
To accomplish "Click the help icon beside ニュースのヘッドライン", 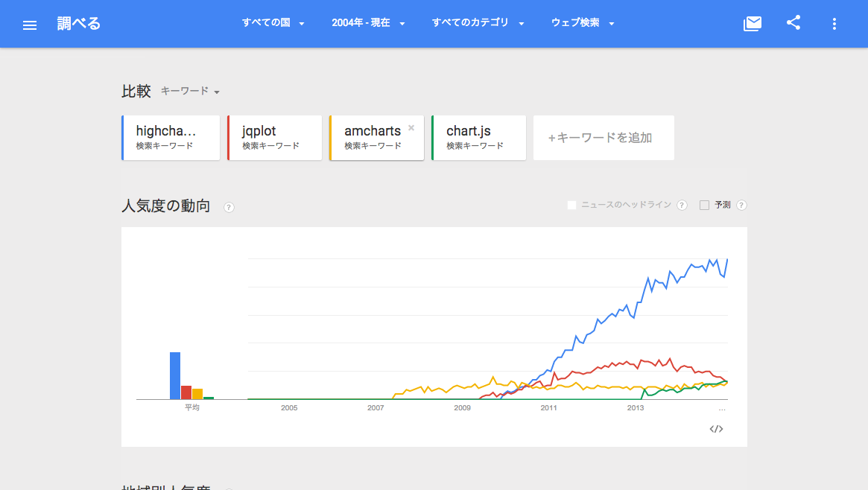I will 682,205.
